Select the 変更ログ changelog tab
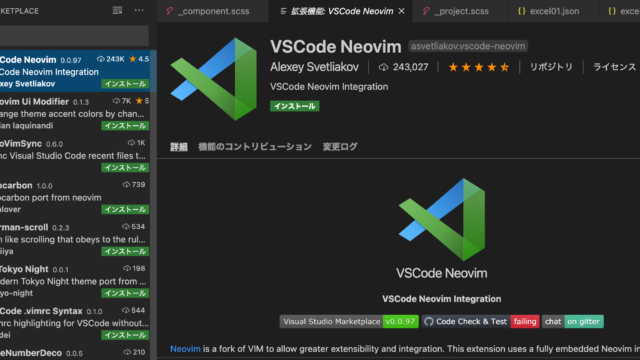Viewport: 640px width, 360px height. 340,147
